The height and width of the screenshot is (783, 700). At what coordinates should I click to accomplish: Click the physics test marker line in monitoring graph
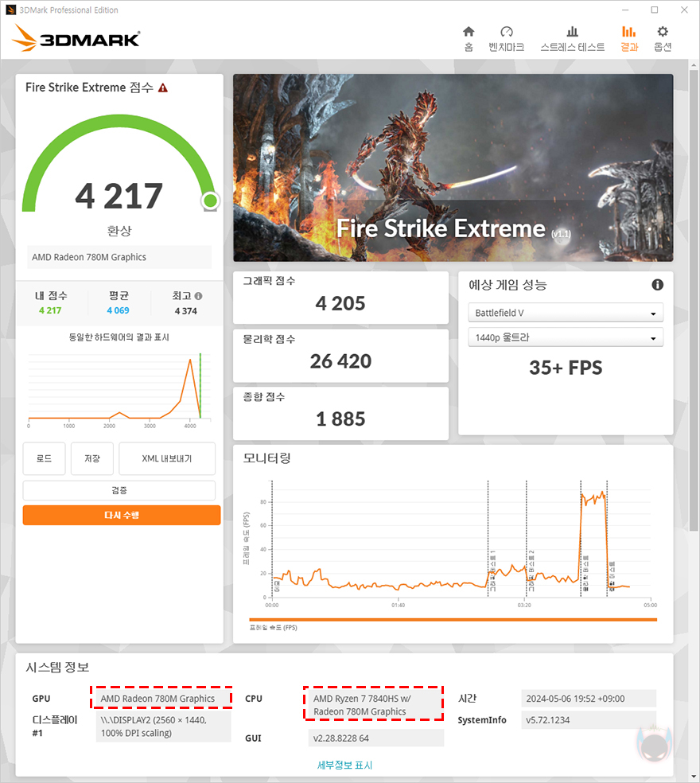pyautogui.click(x=581, y=538)
